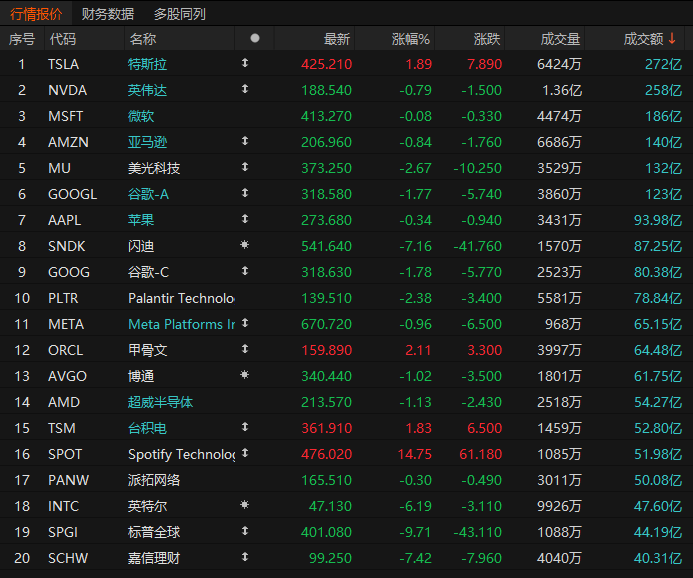Click NVDA volume 1.36亿
This screenshot has height=578, width=693.
(562, 91)
